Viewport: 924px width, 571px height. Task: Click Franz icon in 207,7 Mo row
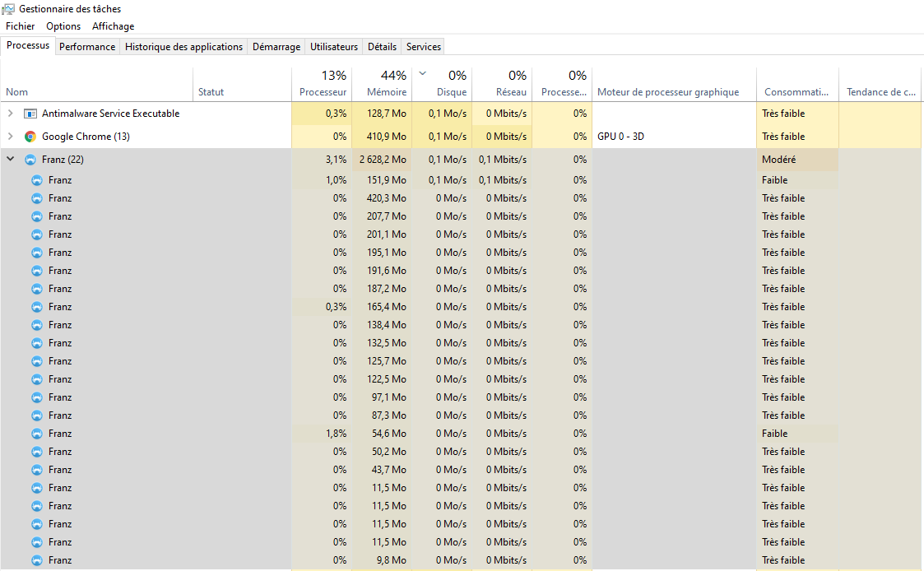pyautogui.click(x=36, y=216)
